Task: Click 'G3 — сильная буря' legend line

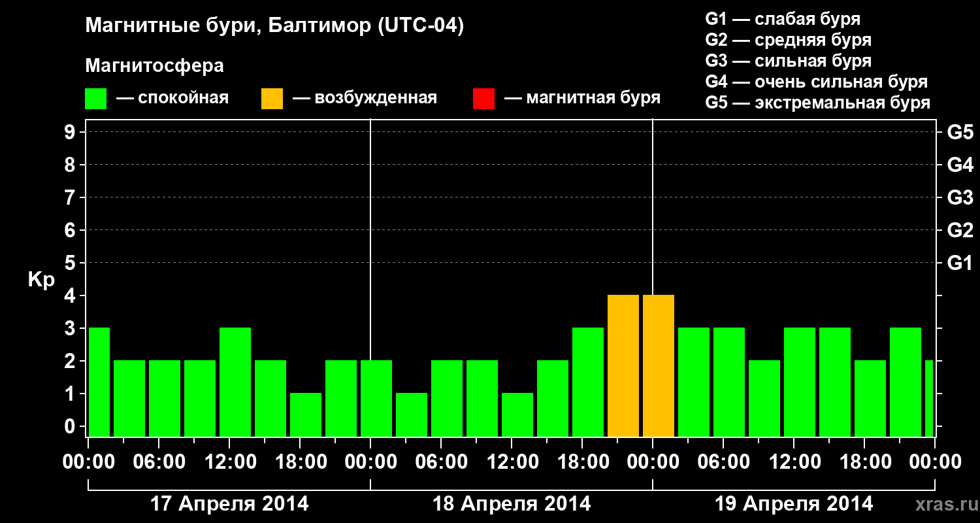Action: pos(788,61)
